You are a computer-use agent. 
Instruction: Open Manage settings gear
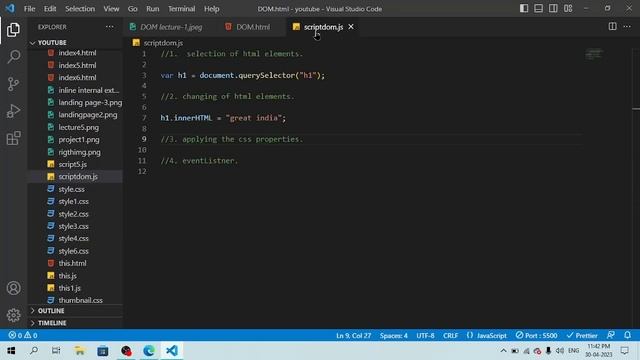tap(13, 315)
